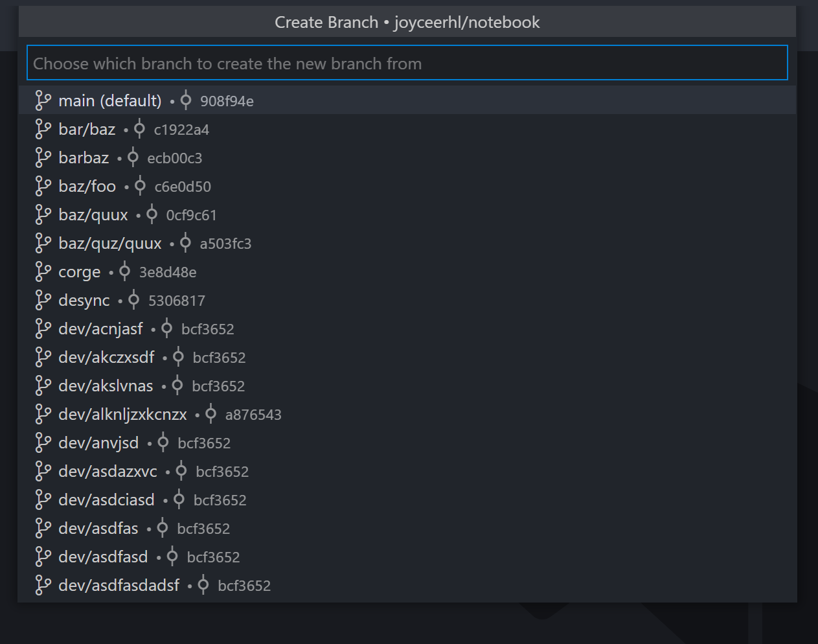
Task: Click the Create Branch title bar
Action: click(x=407, y=21)
